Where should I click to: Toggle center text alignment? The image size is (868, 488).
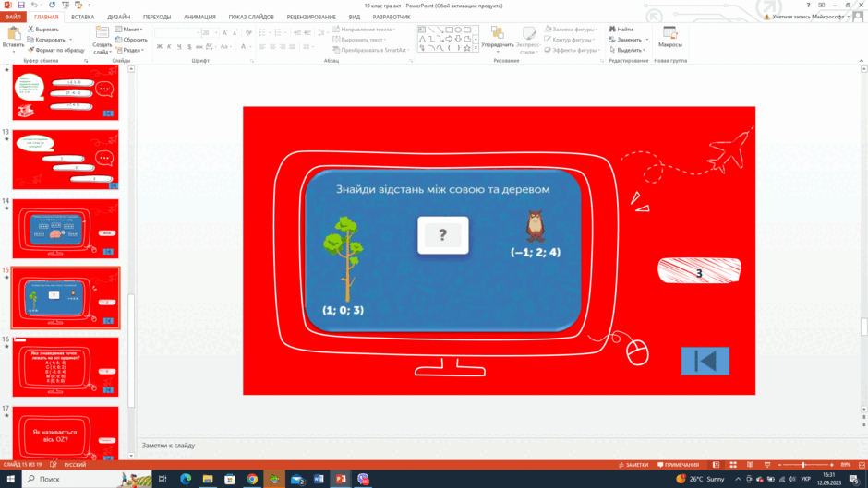(272, 47)
